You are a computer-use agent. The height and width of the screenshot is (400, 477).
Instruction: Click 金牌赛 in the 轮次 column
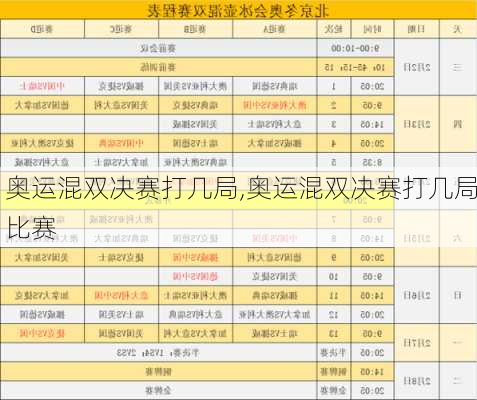pyautogui.click(x=334, y=390)
